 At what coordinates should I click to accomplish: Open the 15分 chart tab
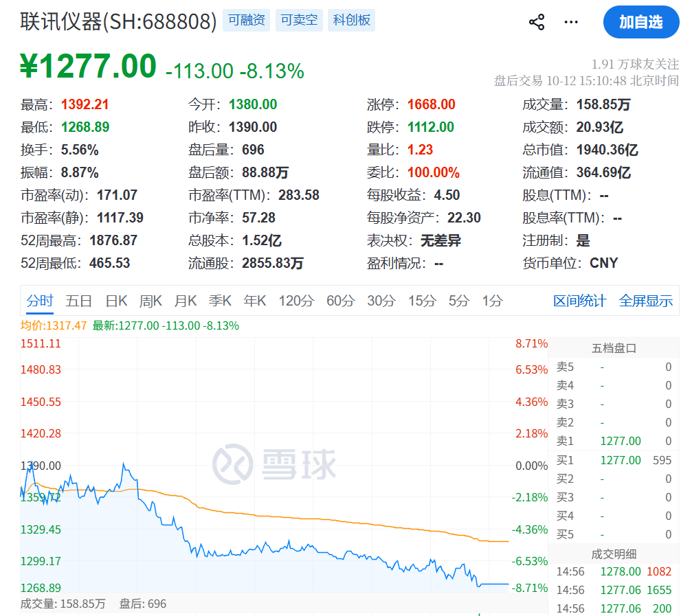(x=422, y=301)
